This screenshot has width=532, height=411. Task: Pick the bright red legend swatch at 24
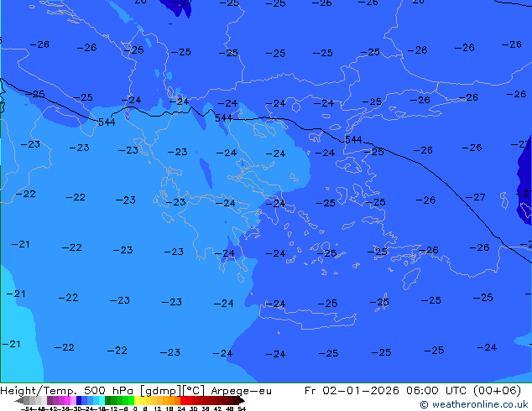pos(183,400)
